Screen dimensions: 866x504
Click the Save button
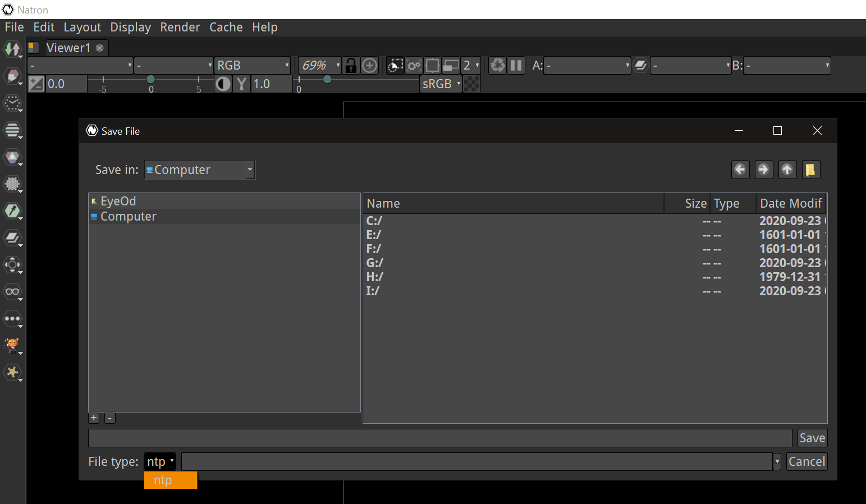pyautogui.click(x=812, y=438)
